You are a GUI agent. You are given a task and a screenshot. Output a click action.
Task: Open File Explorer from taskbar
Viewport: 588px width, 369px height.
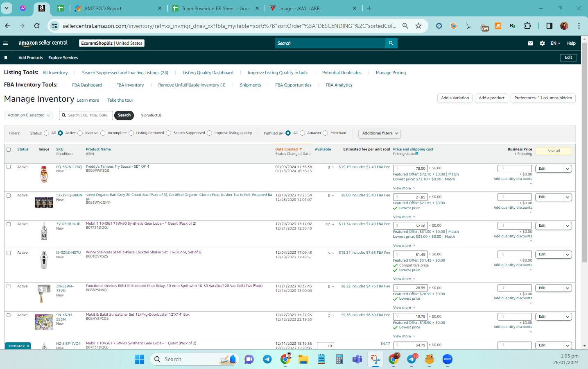(303, 359)
